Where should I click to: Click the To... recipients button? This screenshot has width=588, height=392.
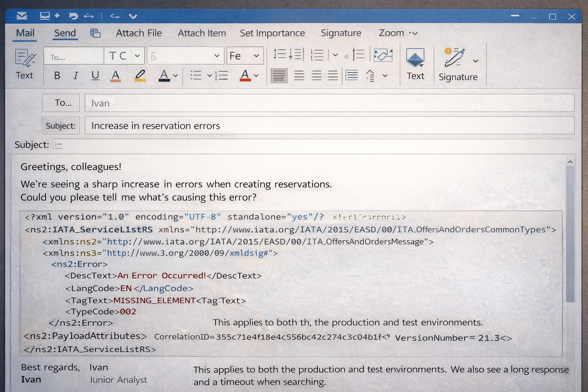click(x=61, y=103)
